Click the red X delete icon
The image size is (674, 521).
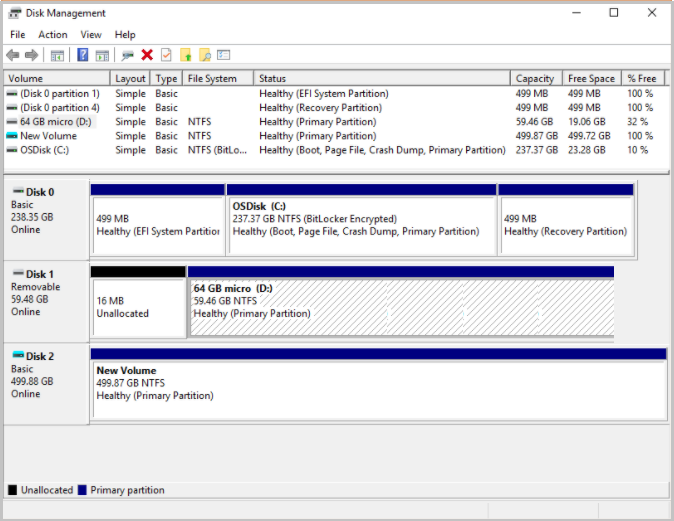pos(147,55)
